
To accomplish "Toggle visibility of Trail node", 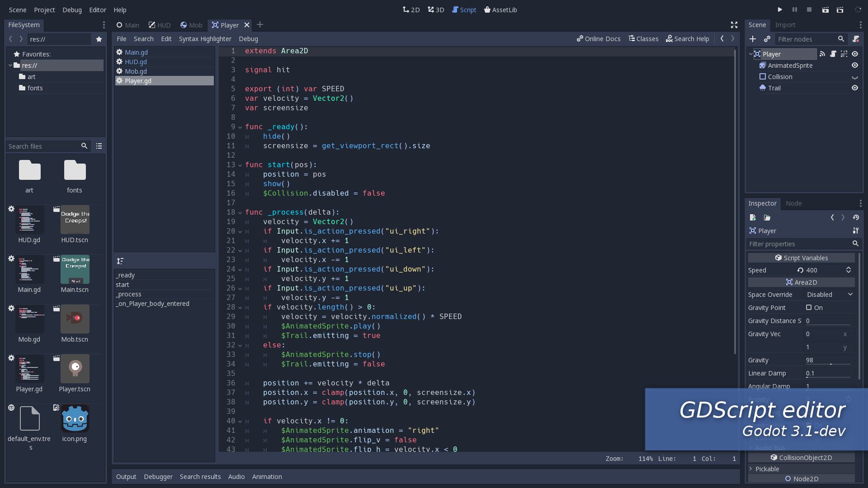I will [x=854, y=88].
